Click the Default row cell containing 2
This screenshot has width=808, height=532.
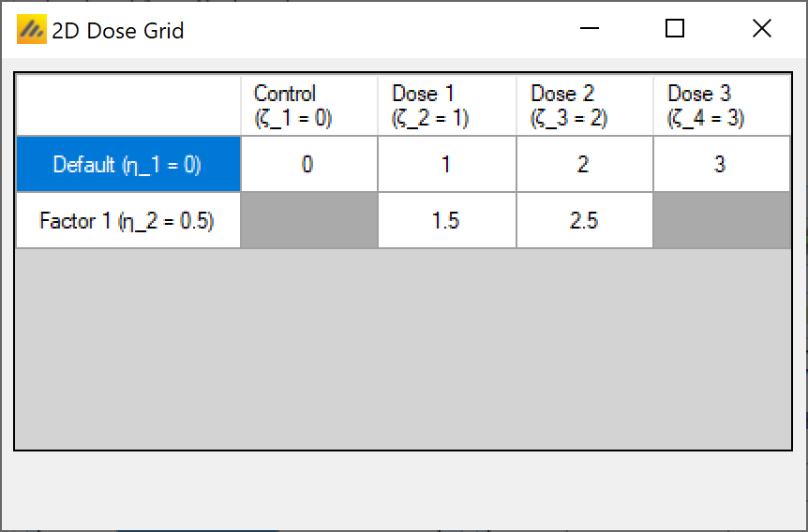point(585,165)
